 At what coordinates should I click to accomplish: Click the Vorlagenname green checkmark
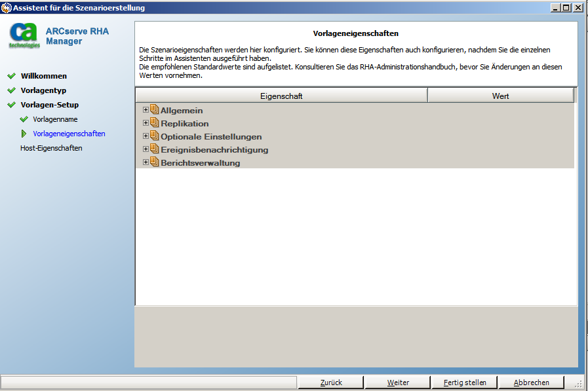24,119
